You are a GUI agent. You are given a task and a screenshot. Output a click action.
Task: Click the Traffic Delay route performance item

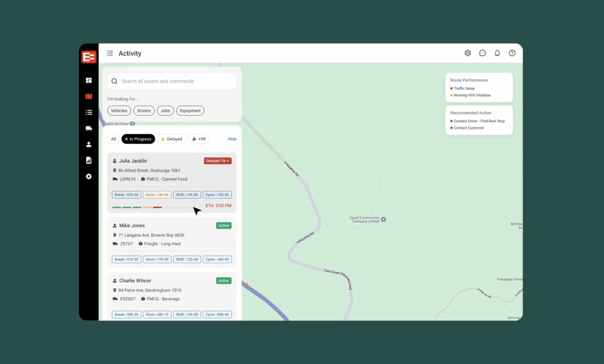pyautogui.click(x=464, y=89)
